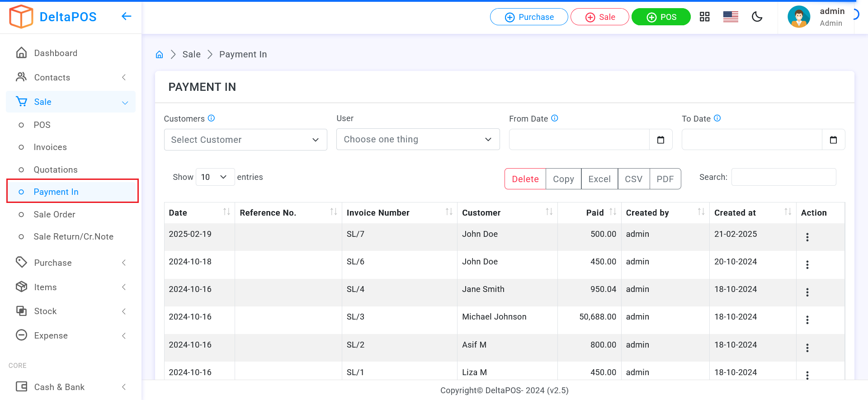Click the home breadcrumb icon
The height and width of the screenshot is (400, 868).
click(x=159, y=55)
